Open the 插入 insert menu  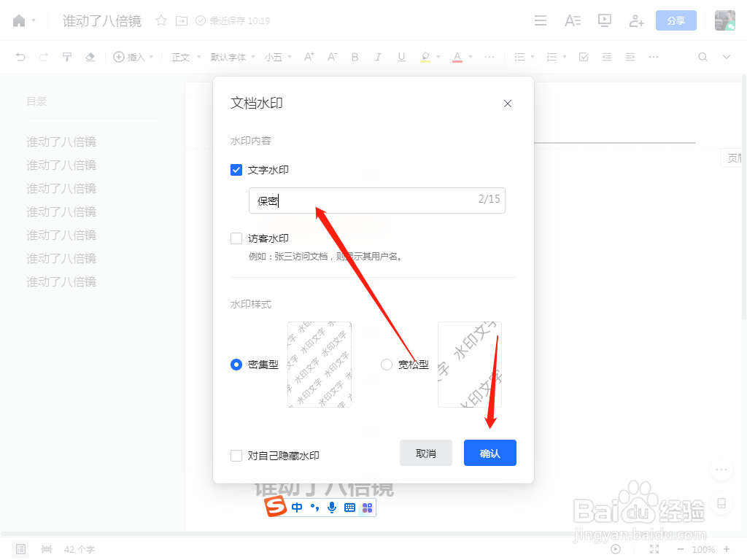[133, 57]
